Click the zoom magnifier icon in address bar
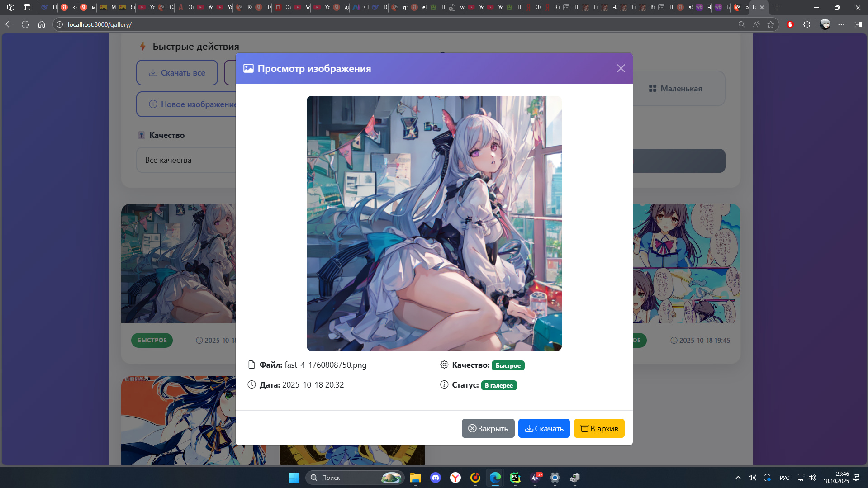Screen dimensions: 868x488 click(x=742, y=24)
